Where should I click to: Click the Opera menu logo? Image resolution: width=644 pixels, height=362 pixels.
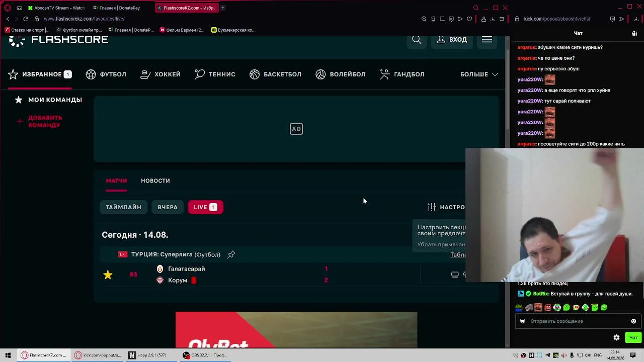tap(8, 8)
